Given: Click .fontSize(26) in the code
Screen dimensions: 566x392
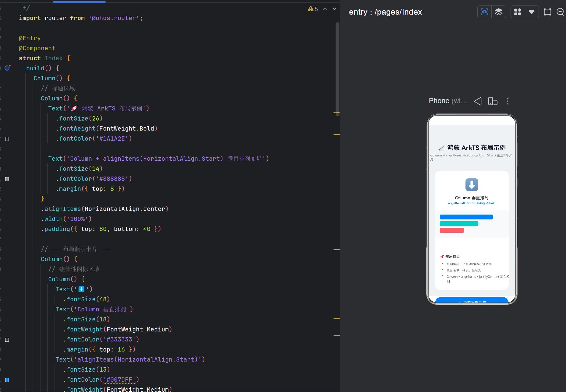Looking at the screenshot, I should click(x=79, y=118).
